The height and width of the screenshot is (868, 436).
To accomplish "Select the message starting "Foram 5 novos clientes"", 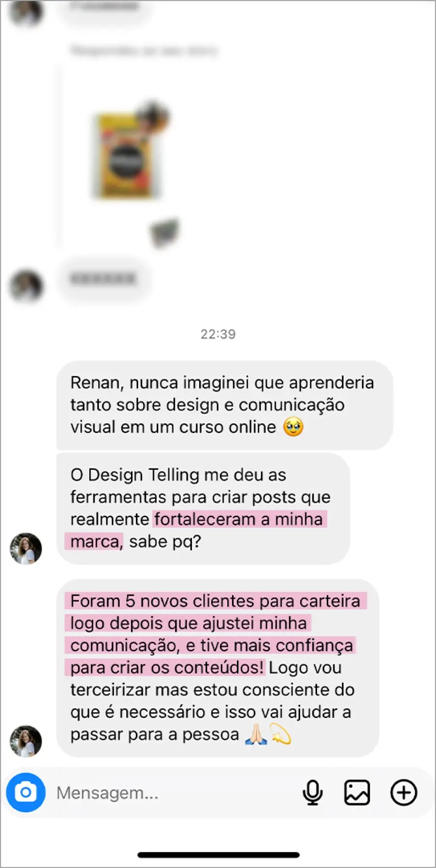I will (x=218, y=668).
